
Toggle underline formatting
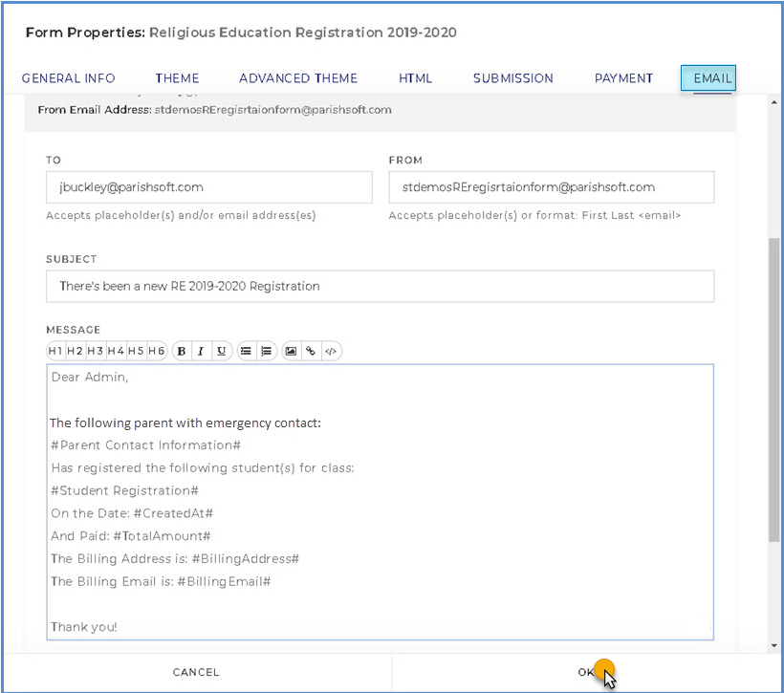pos(221,351)
